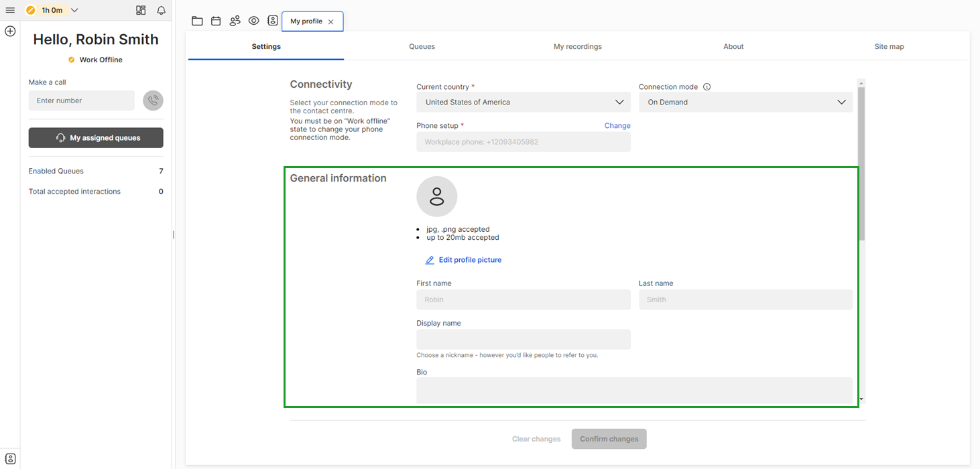Switch to the My recordings tab

578,46
